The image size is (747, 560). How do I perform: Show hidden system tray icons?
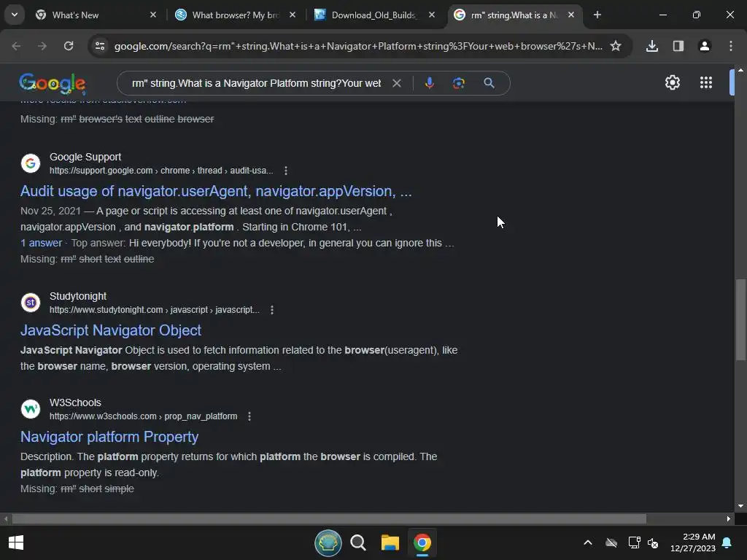(588, 542)
